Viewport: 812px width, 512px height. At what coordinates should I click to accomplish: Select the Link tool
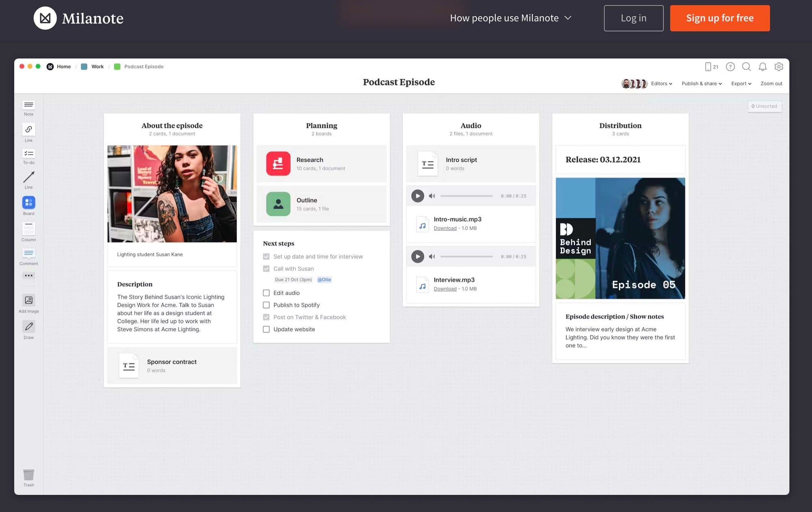[28, 130]
